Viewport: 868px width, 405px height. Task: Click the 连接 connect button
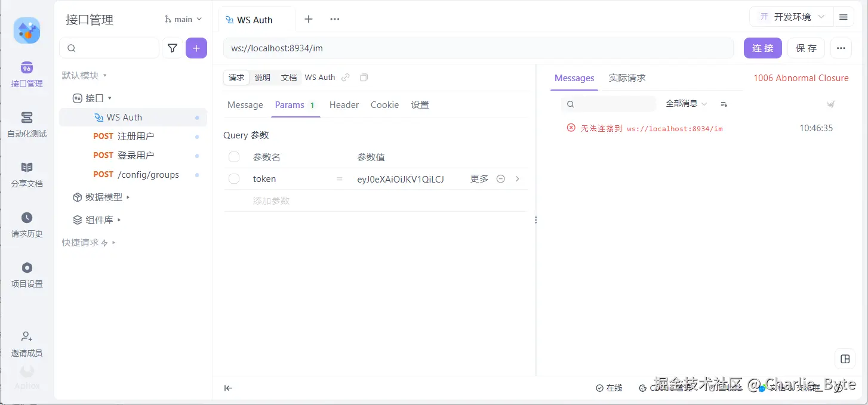click(762, 48)
